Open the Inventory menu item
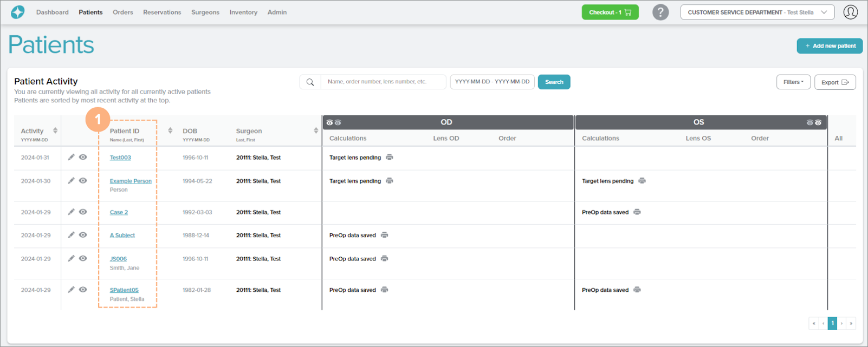 coord(243,12)
